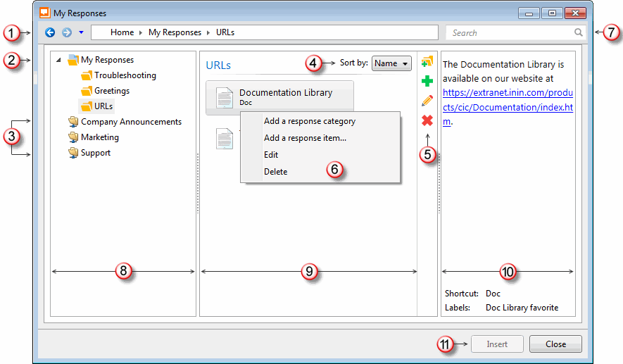Open the navigation history dropdown arrow
The width and height of the screenshot is (623, 364).
pyautogui.click(x=81, y=32)
